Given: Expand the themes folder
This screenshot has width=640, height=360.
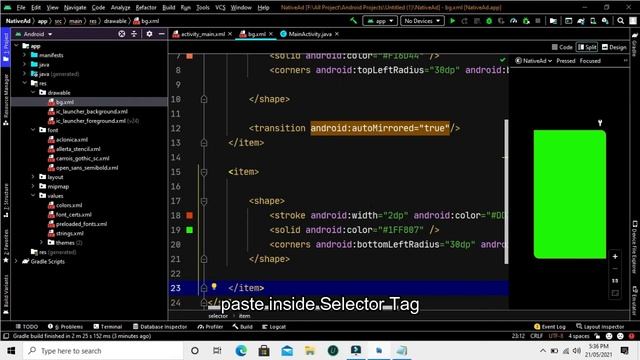Looking at the screenshot, I should [x=42, y=242].
